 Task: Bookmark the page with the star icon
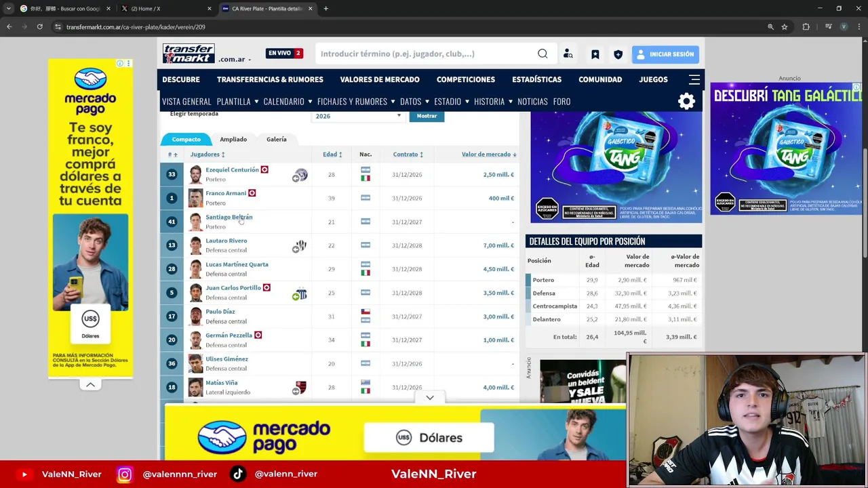[785, 26]
